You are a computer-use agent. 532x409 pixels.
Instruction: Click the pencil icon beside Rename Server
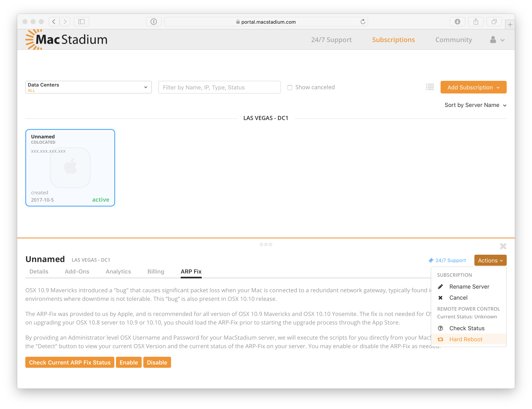tap(440, 287)
